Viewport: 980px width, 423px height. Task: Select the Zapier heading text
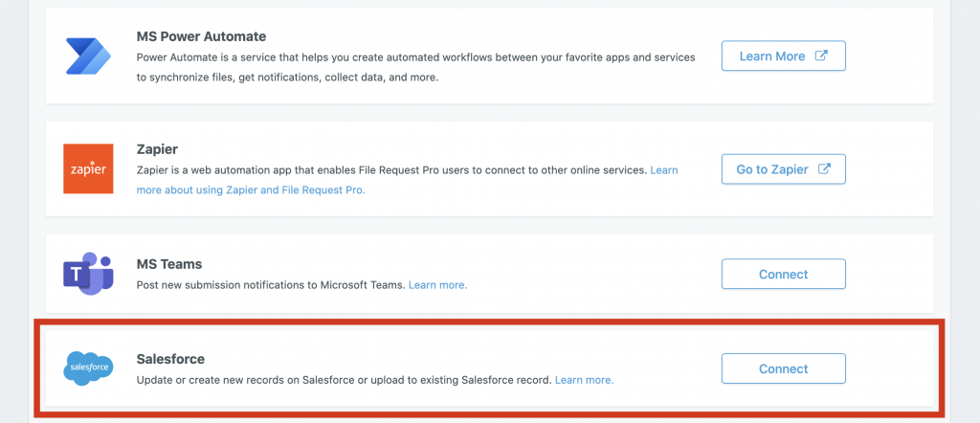click(157, 149)
